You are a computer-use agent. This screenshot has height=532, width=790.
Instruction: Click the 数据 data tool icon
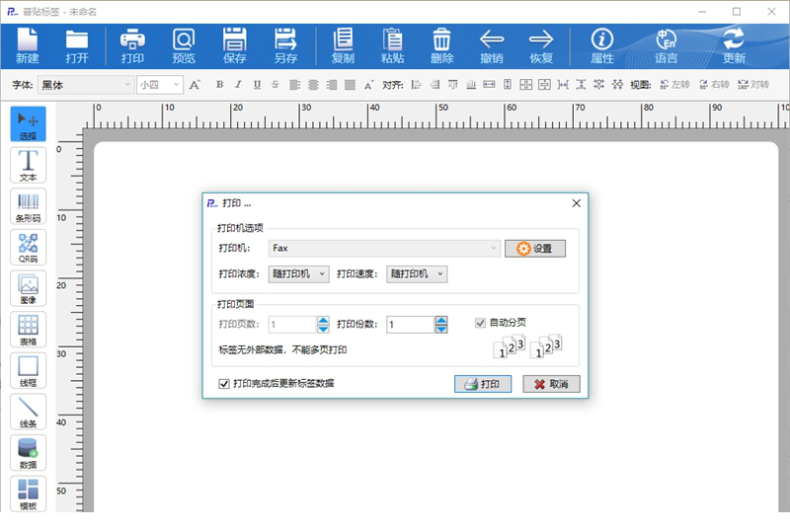click(28, 453)
